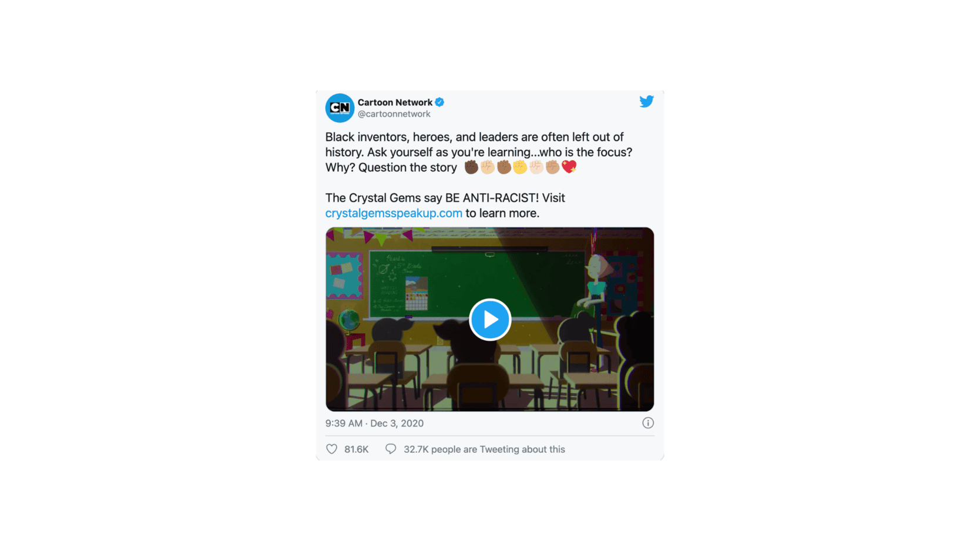Click the video progress bar at bottom

click(x=489, y=409)
